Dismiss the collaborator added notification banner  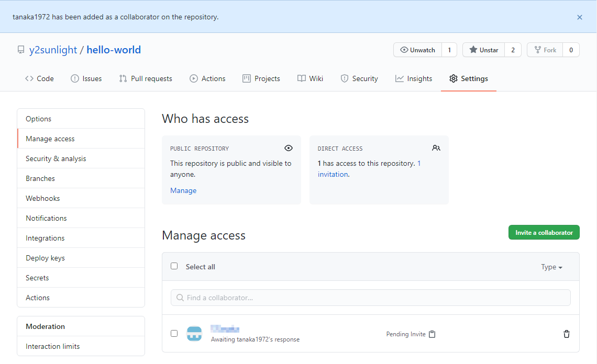[x=580, y=17]
